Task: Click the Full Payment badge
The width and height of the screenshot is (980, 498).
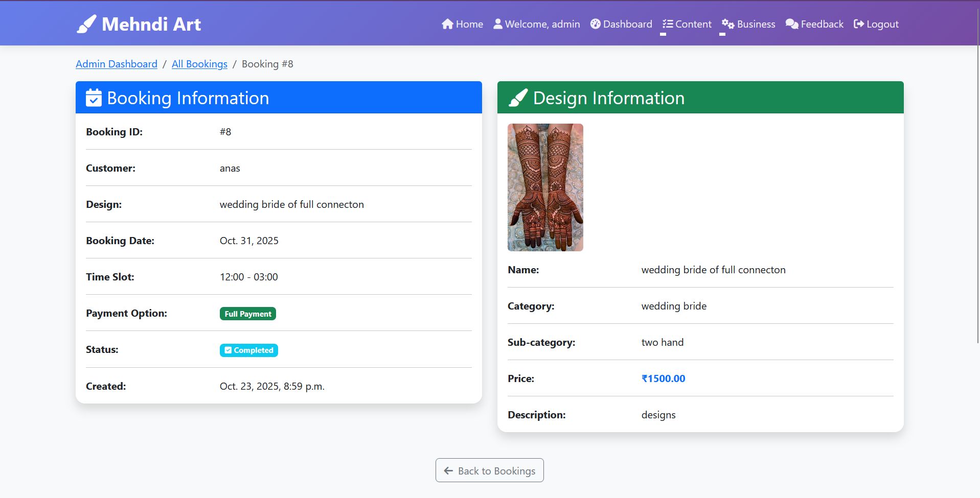Action: click(247, 313)
